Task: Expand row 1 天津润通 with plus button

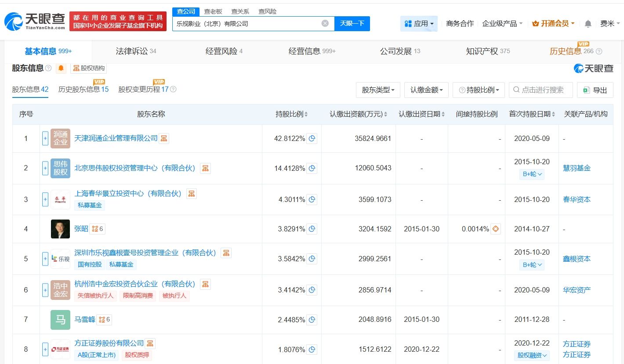Action: [x=45, y=138]
